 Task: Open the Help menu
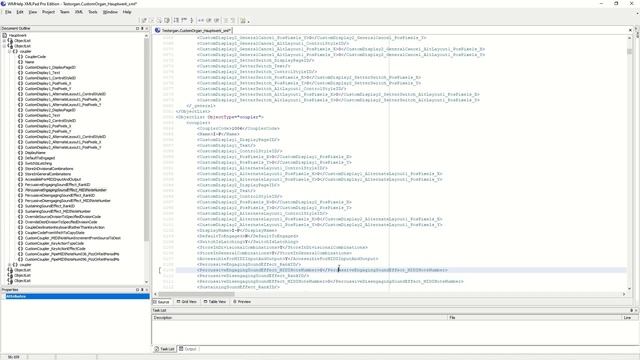point(127,12)
